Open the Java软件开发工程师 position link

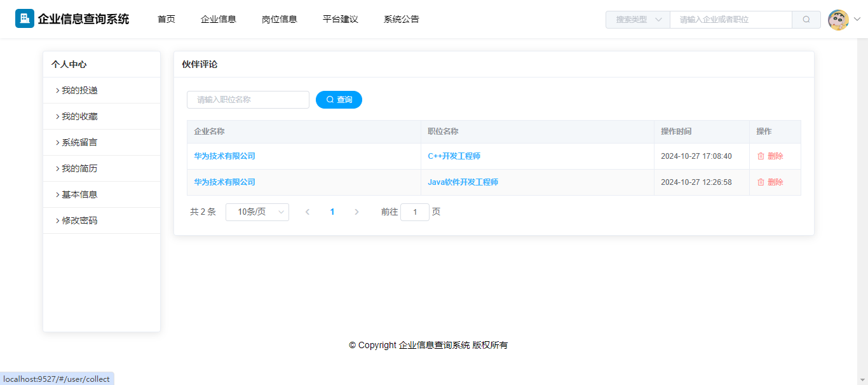pos(463,182)
